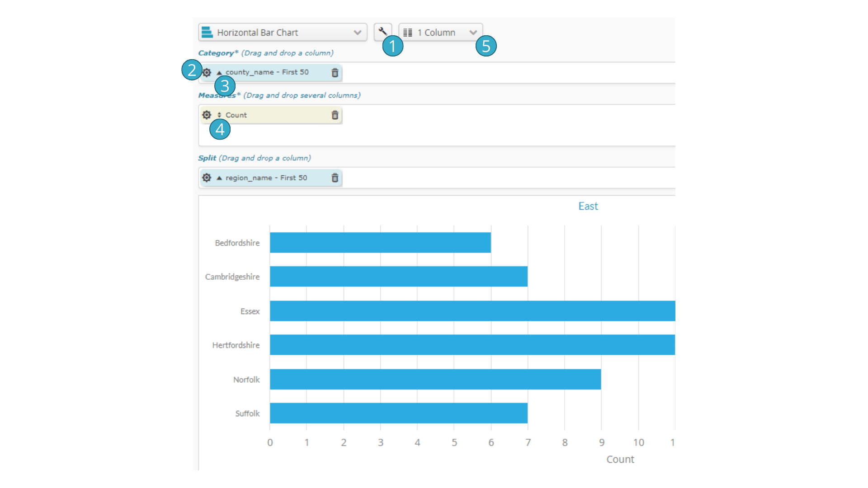Click the columns layout icon
868x488 pixels.
408,33
